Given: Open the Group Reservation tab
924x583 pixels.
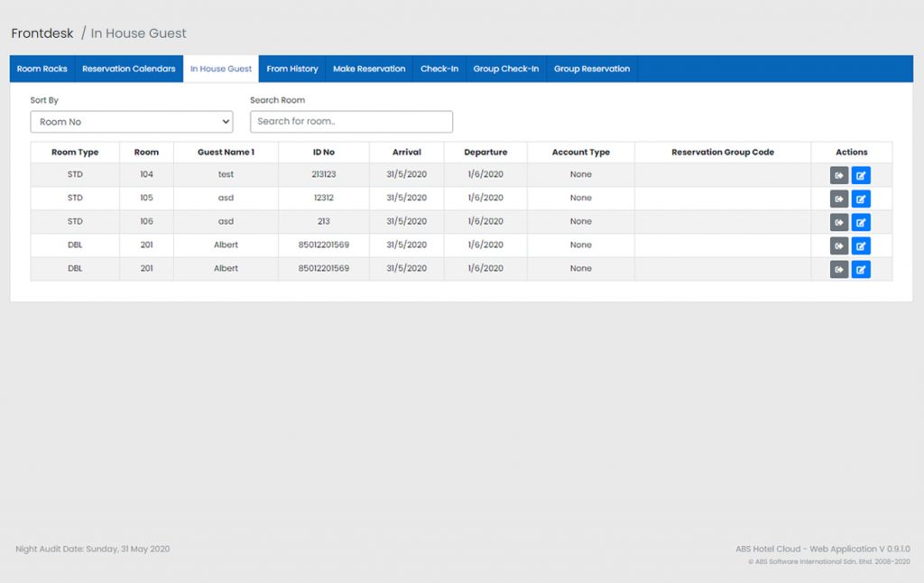Looking at the screenshot, I should (592, 69).
